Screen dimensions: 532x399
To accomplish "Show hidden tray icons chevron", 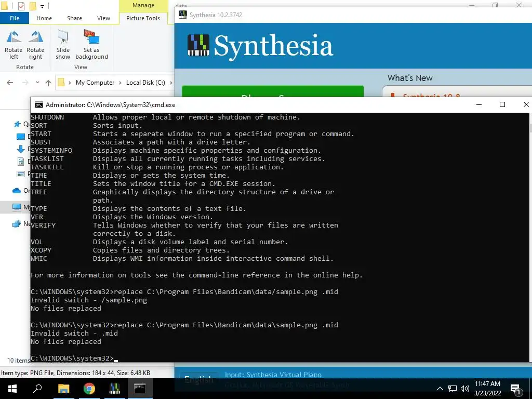I will click(440, 389).
